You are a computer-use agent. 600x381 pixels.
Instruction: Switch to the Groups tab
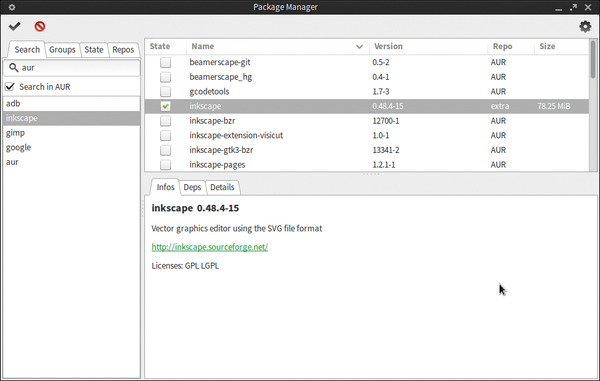pyautogui.click(x=62, y=50)
